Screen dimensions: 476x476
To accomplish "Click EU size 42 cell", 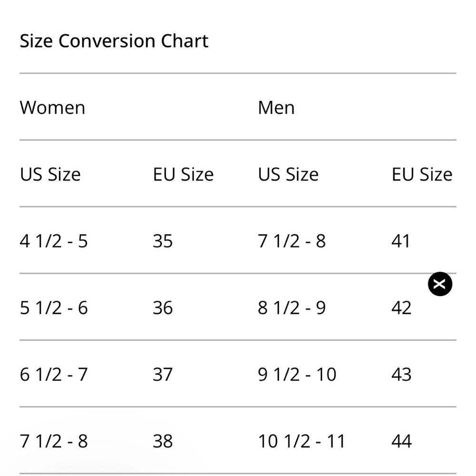I will 401,308.
